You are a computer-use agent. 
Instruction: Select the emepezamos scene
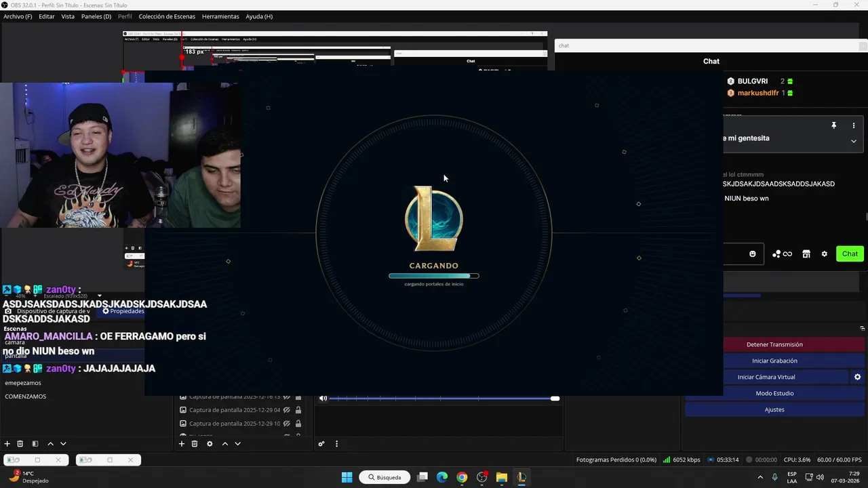tap(23, 383)
